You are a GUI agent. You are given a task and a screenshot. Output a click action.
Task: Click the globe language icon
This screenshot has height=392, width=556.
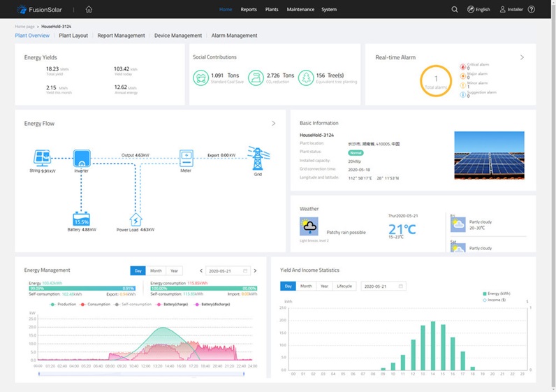tap(471, 10)
